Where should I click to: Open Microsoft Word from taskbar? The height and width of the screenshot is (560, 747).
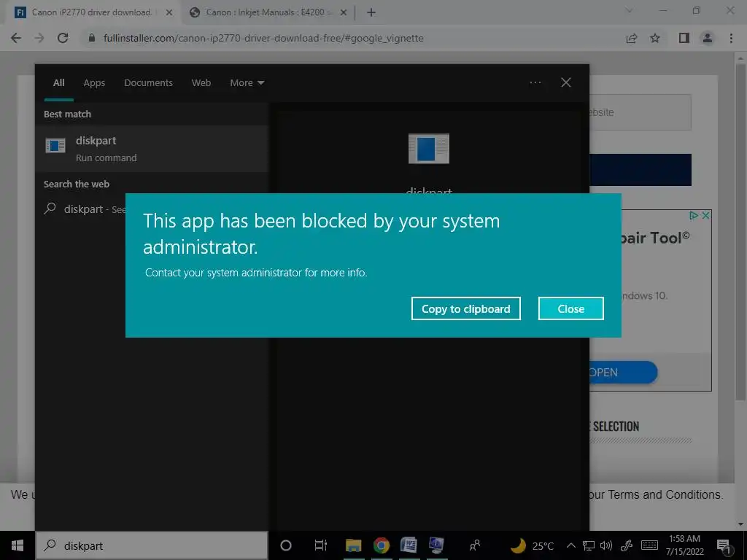point(409,545)
